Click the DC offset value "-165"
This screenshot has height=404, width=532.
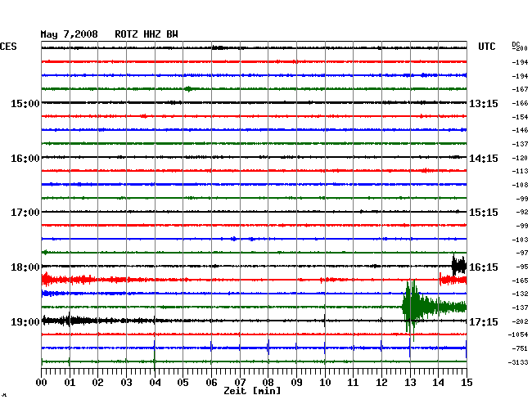click(x=520, y=281)
